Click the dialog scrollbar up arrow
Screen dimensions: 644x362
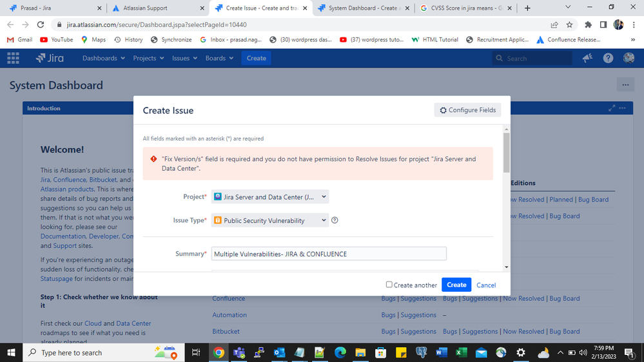click(507, 129)
